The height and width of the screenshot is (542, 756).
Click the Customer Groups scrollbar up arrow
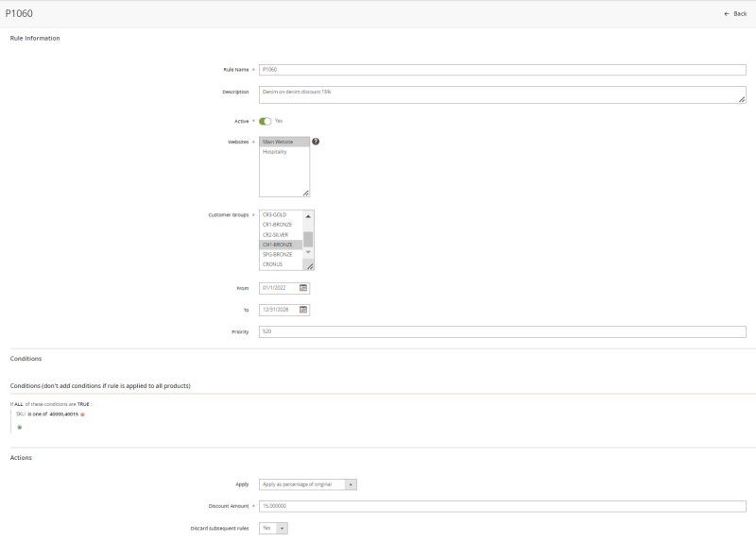(x=308, y=216)
